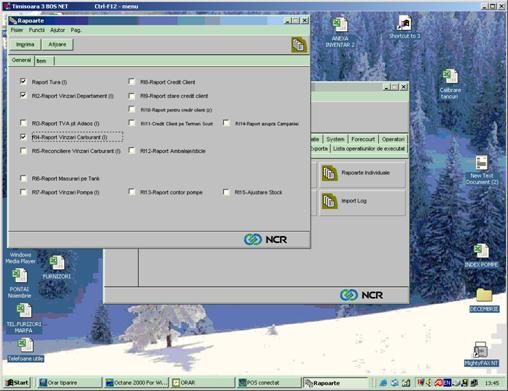Uncheck the Raport Tura checkbox
The width and height of the screenshot is (508, 391).
click(23, 82)
